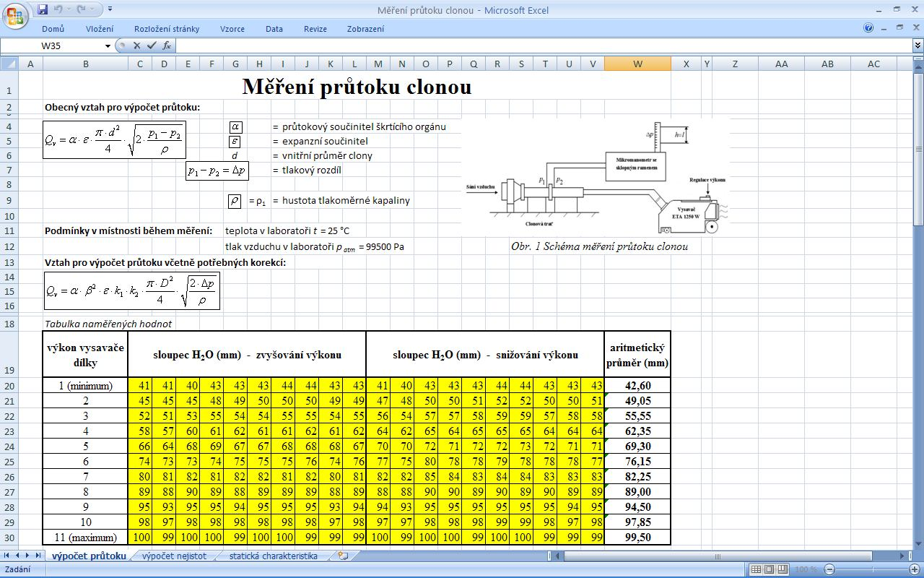
Task: Confirm the formula entry with checkmark
Action: click(x=152, y=46)
